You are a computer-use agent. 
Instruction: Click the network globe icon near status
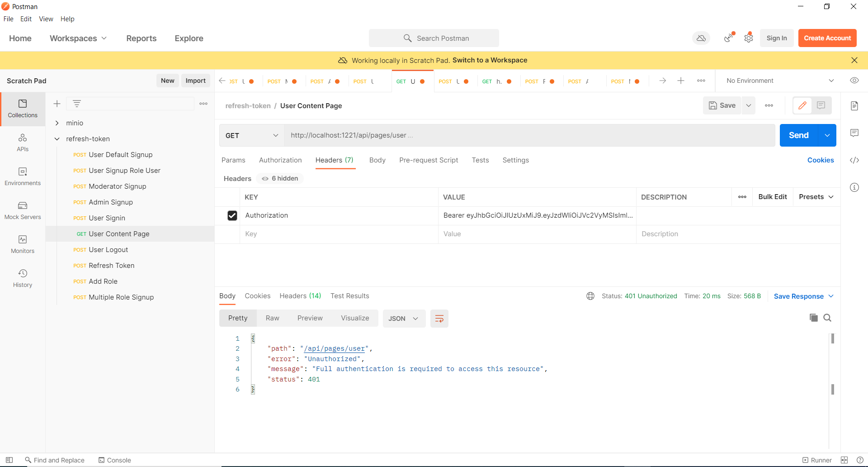[x=590, y=296]
